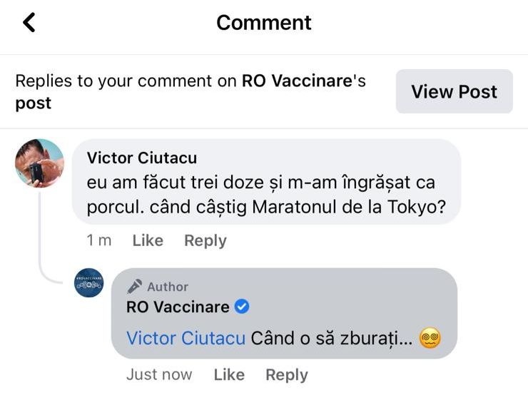Open Victor Ciutacu's name above the comment
The width and height of the screenshot is (528, 420).
click(x=141, y=158)
